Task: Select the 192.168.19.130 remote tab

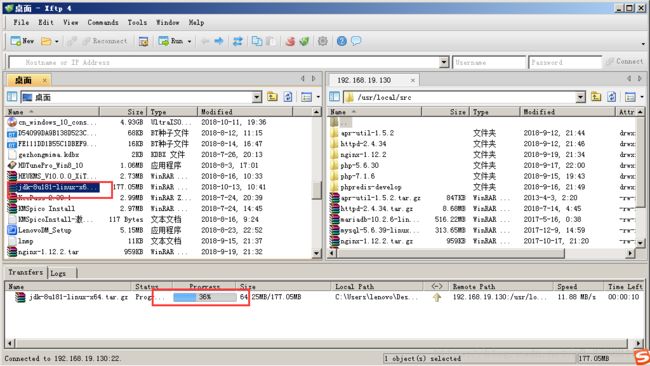Action: click(364, 80)
